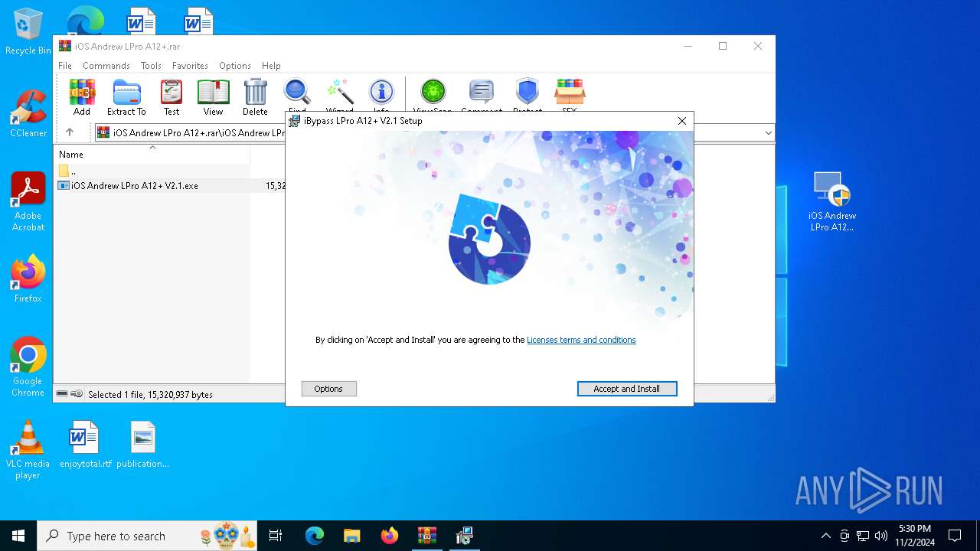Open the Google Chrome desktop shortcut
This screenshot has width=980, height=551.
click(x=28, y=367)
